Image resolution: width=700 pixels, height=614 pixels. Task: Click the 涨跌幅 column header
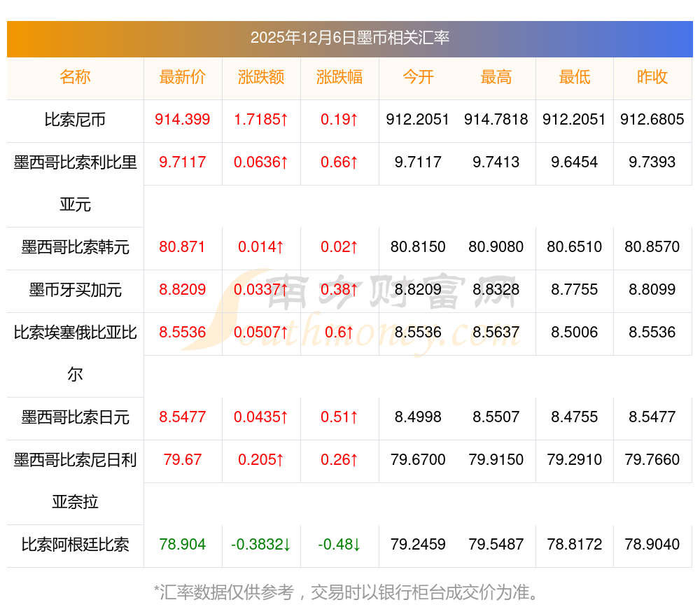339,78
